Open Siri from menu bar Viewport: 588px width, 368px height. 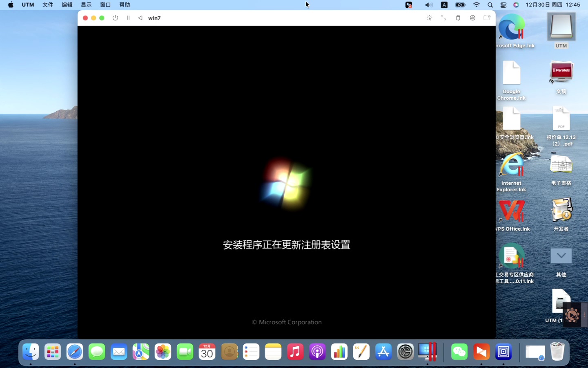pos(516,5)
